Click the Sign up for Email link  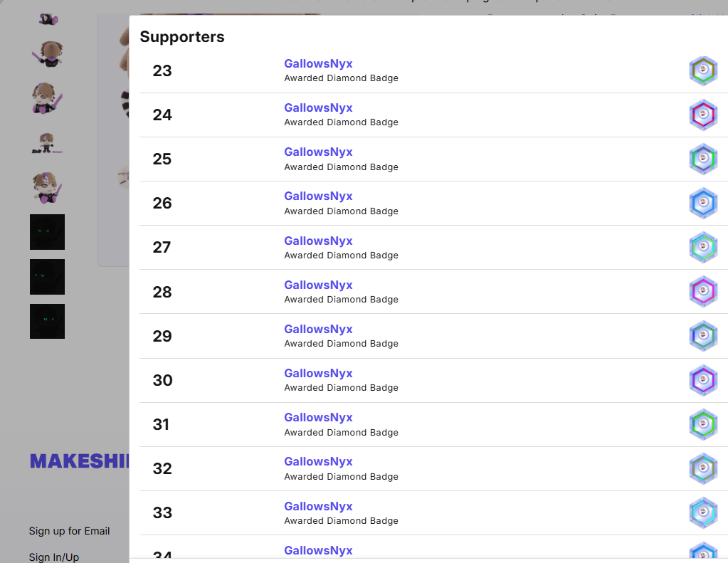click(69, 530)
